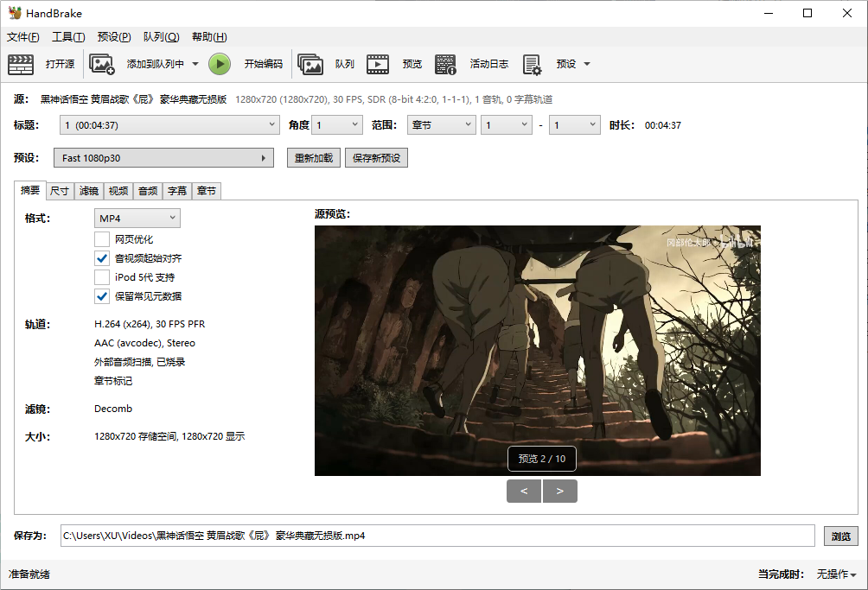Switch to the 视频 tab
This screenshot has height=590, width=868.
[118, 191]
